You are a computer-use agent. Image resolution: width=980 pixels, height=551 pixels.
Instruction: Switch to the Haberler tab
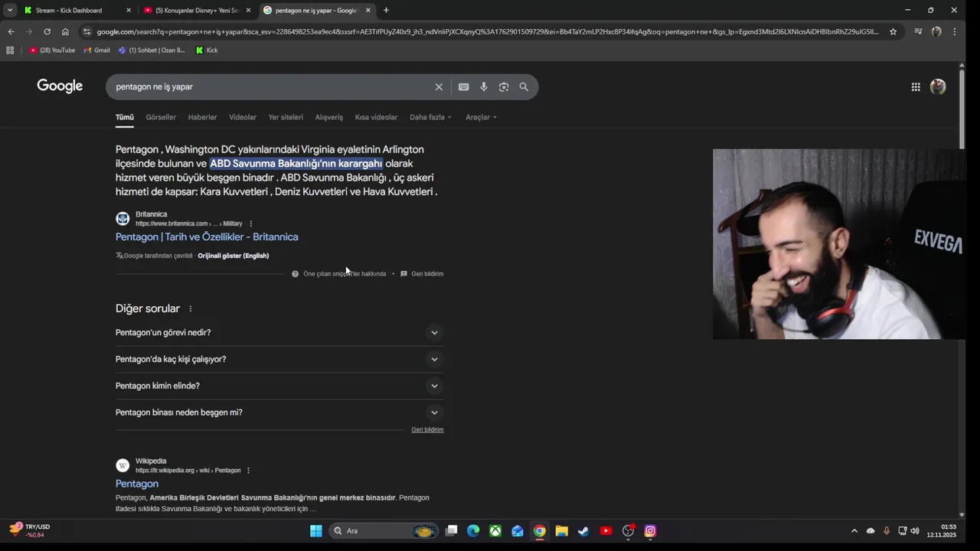point(202,117)
